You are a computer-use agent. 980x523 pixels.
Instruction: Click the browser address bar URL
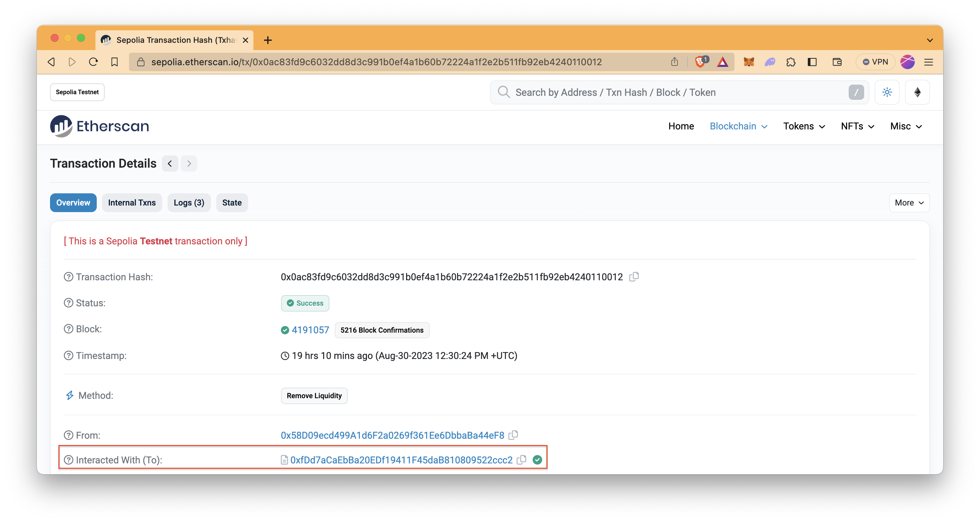click(376, 62)
